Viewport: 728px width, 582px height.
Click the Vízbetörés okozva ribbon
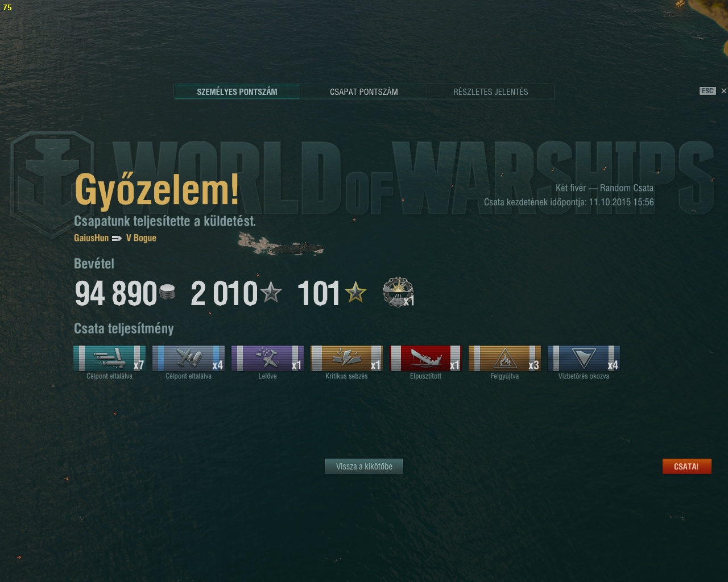(x=584, y=359)
